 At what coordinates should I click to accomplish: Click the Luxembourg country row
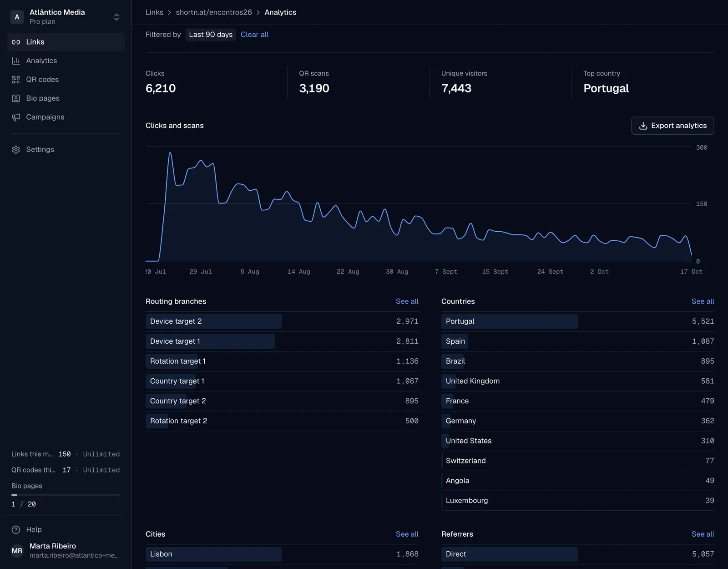pos(578,501)
